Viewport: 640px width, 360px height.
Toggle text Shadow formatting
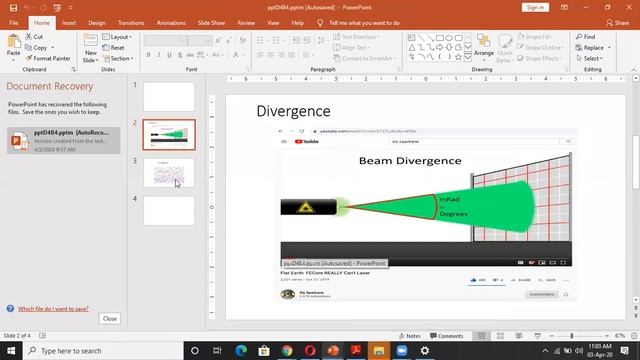pos(180,55)
